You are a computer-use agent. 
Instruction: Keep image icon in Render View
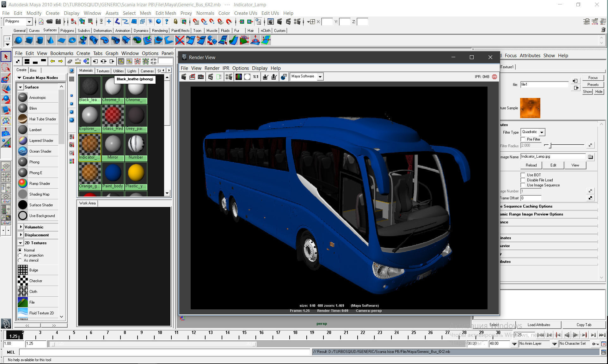click(266, 77)
